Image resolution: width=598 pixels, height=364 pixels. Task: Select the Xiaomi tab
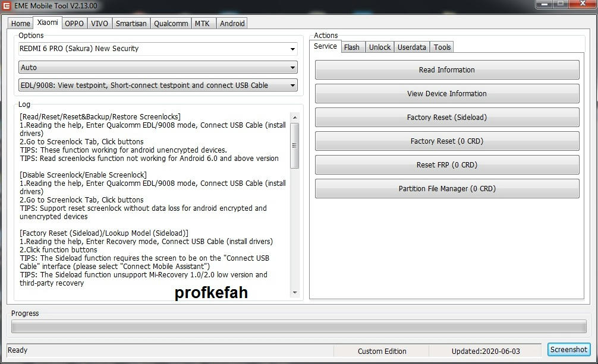(48, 23)
